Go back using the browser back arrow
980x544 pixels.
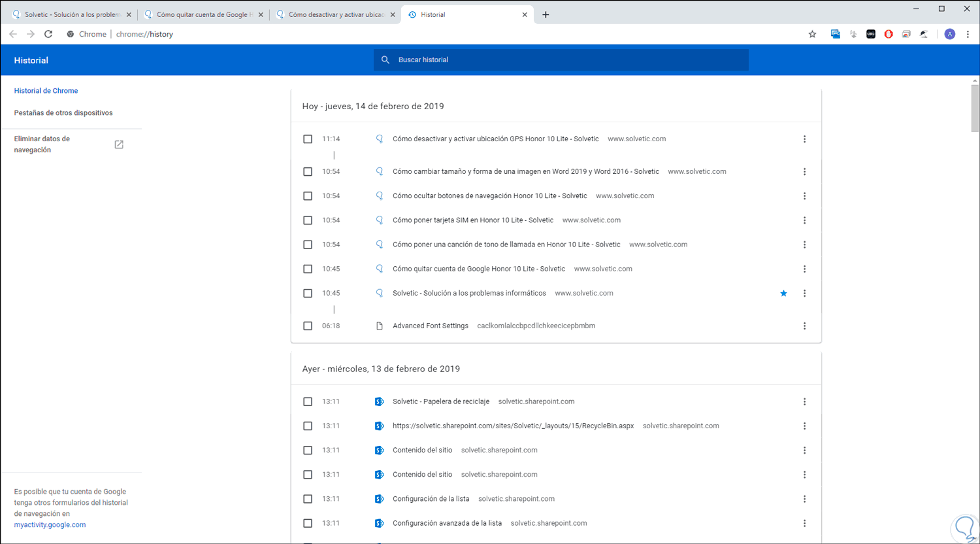[x=13, y=34]
